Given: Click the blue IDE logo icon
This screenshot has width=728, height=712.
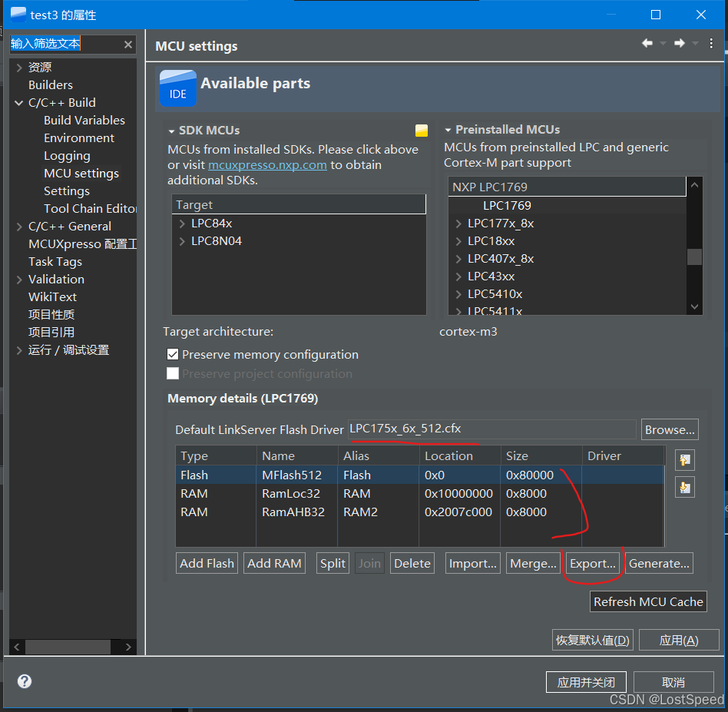Looking at the screenshot, I should [178, 88].
